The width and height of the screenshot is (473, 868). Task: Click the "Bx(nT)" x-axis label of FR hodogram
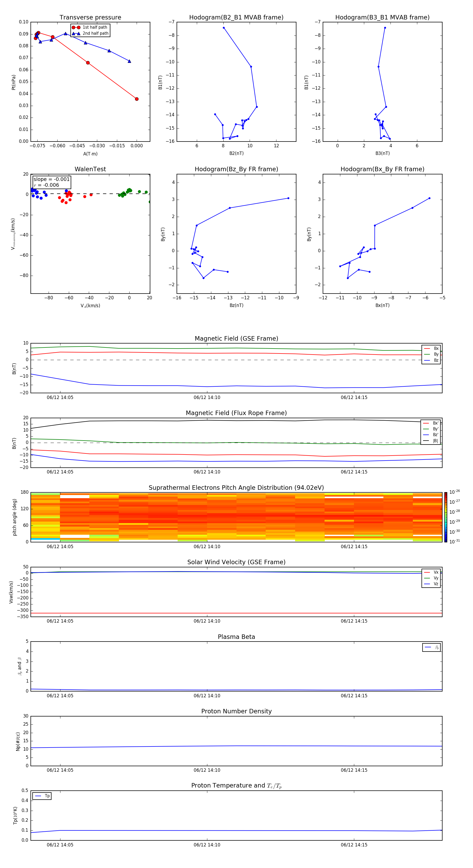pyautogui.click(x=382, y=305)
